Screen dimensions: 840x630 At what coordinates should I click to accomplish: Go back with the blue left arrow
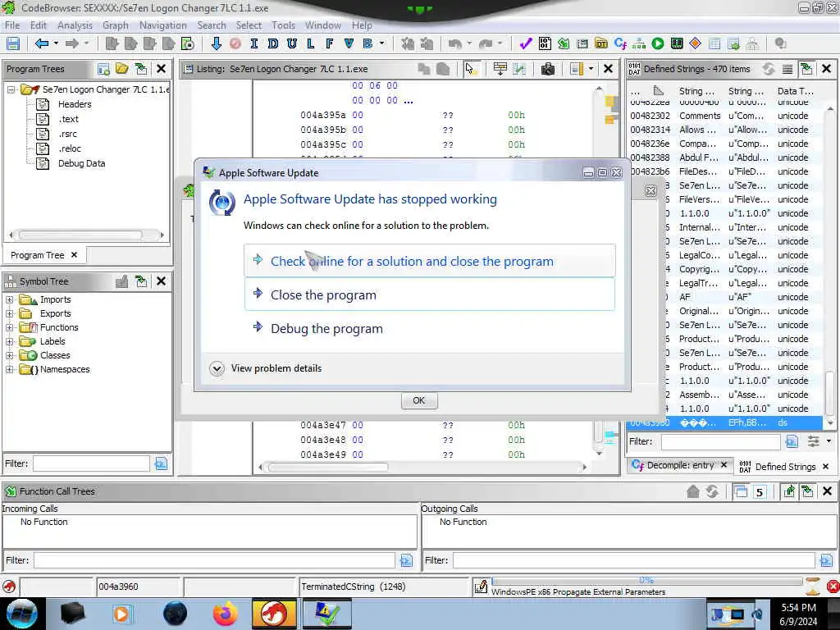point(41,43)
